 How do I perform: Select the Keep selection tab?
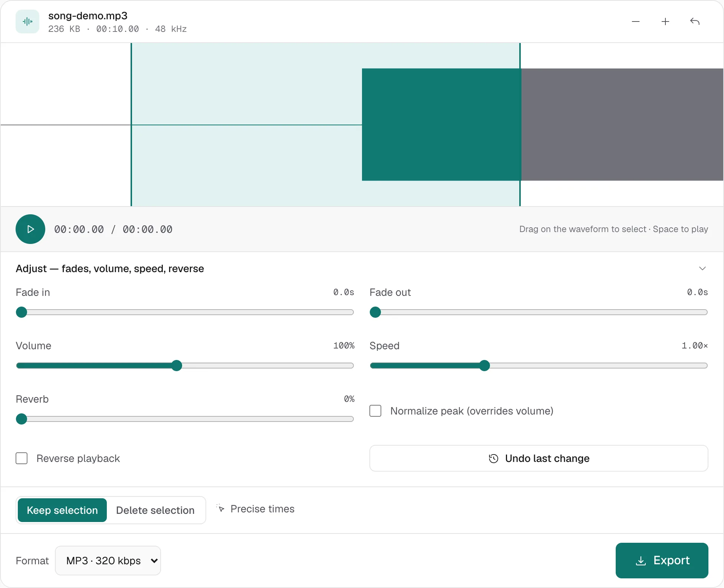(x=62, y=510)
